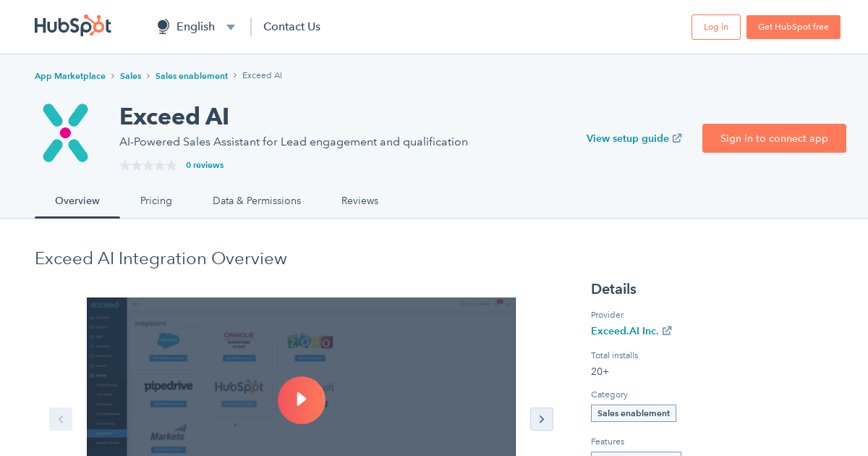The image size is (868, 456).
Task: Click the external link icon beside View setup guide
Action: 677,138
